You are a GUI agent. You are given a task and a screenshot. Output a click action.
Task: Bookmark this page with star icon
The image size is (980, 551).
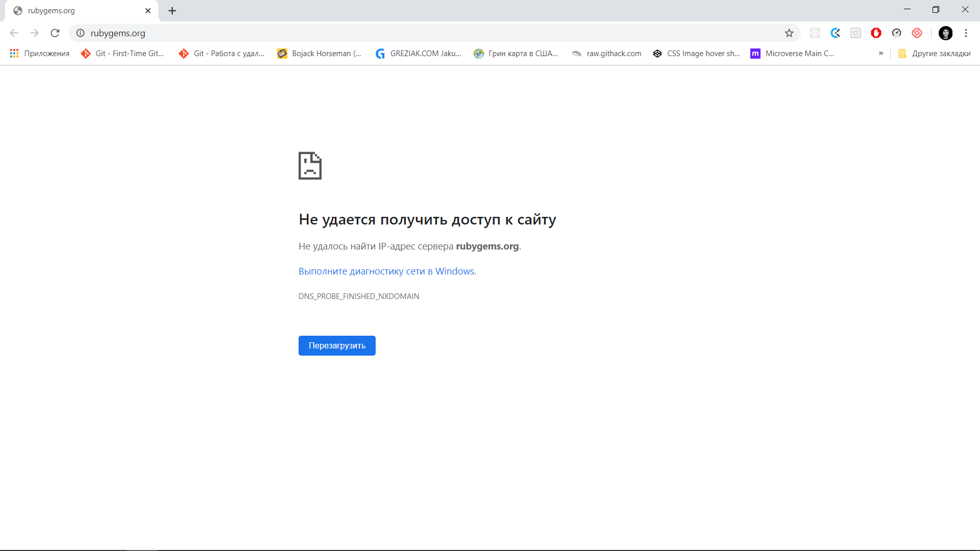(x=789, y=33)
